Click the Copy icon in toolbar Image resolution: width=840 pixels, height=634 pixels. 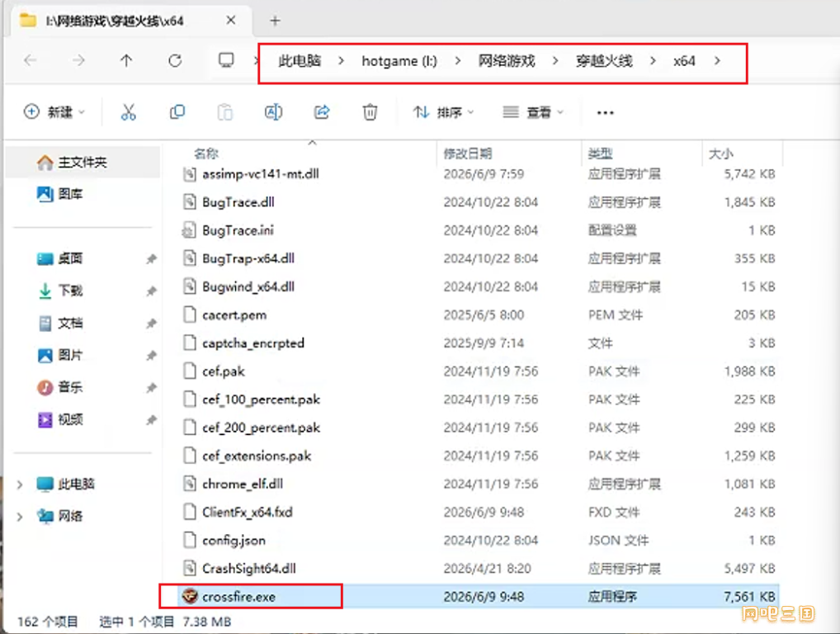pos(177,112)
